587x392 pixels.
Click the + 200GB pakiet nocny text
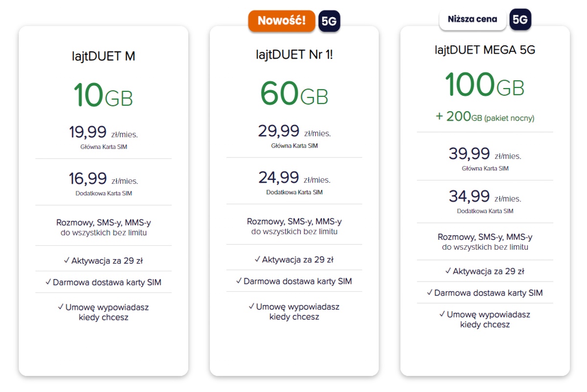pos(485,118)
